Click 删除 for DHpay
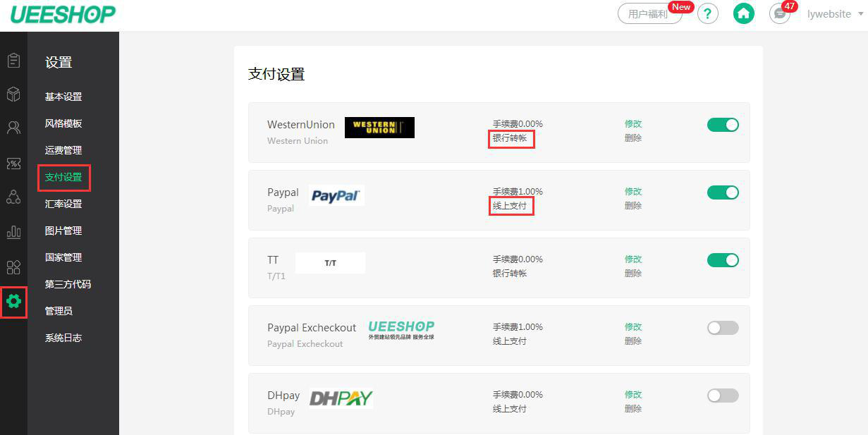The image size is (868, 435). tap(633, 409)
